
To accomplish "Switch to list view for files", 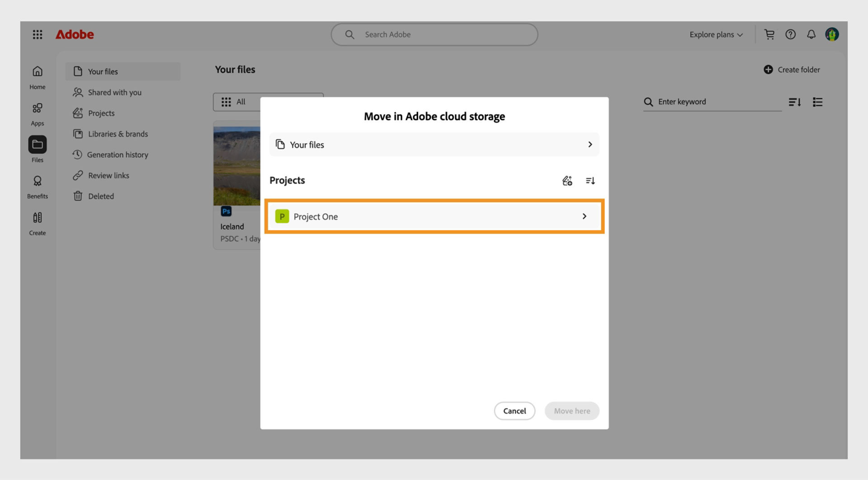I will (817, 102).
